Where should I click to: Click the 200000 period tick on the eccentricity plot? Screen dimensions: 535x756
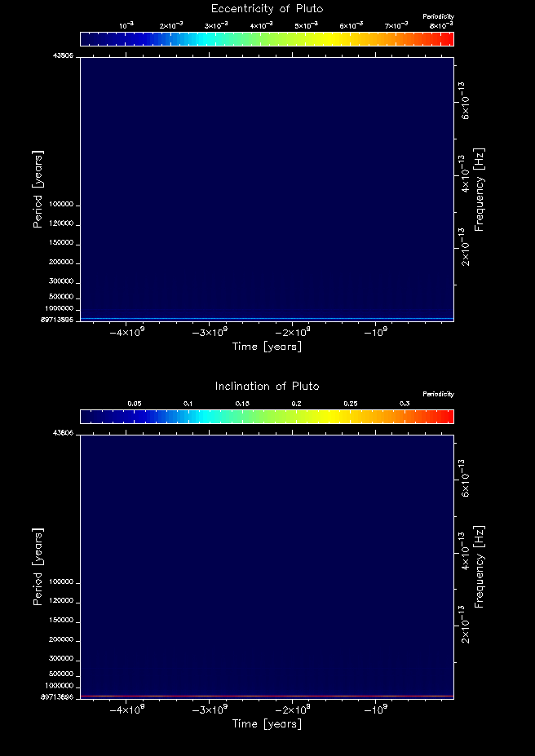pyautogui.click(x=62, y=263)
